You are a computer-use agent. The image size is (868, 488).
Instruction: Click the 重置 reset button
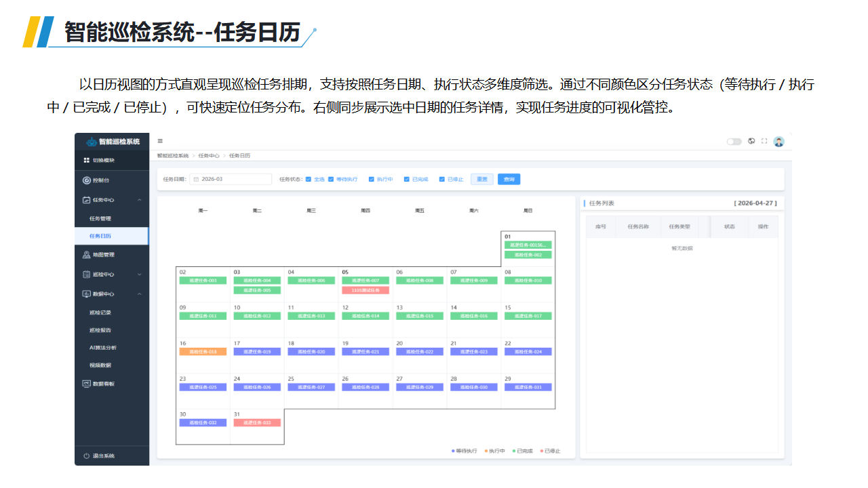[482, 180]
